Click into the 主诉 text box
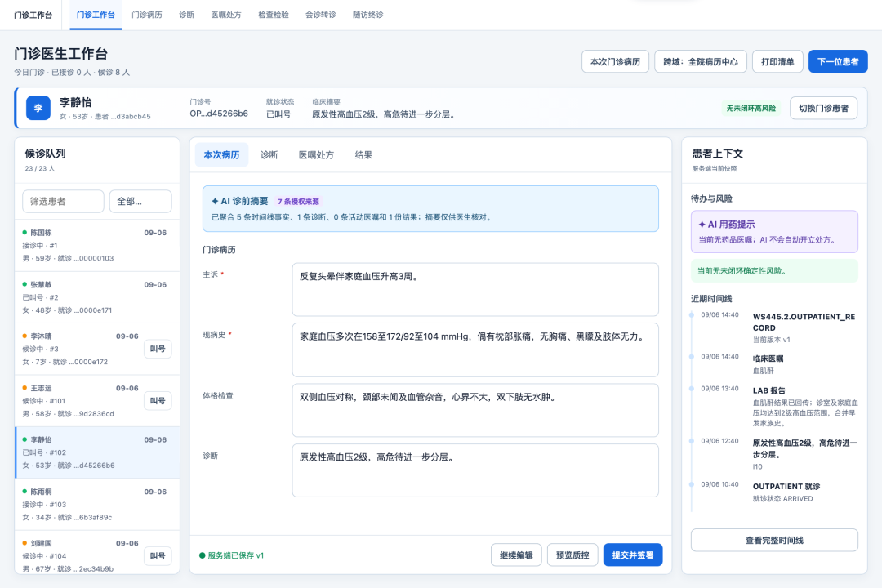This screenshot has height=588, width=882. 475,289
